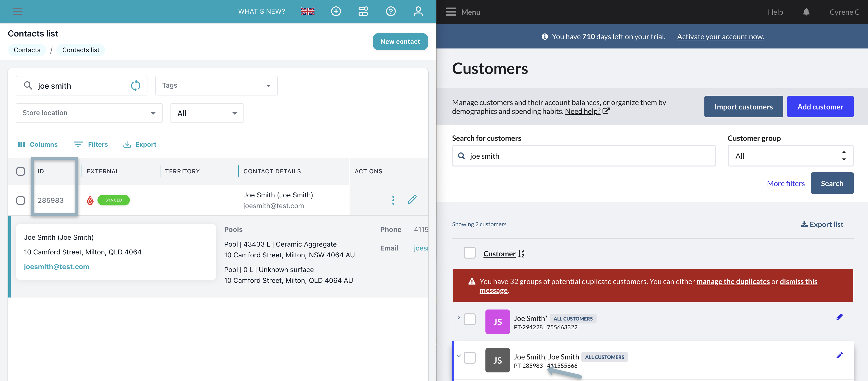Open the user profile icon

[418, 12]
